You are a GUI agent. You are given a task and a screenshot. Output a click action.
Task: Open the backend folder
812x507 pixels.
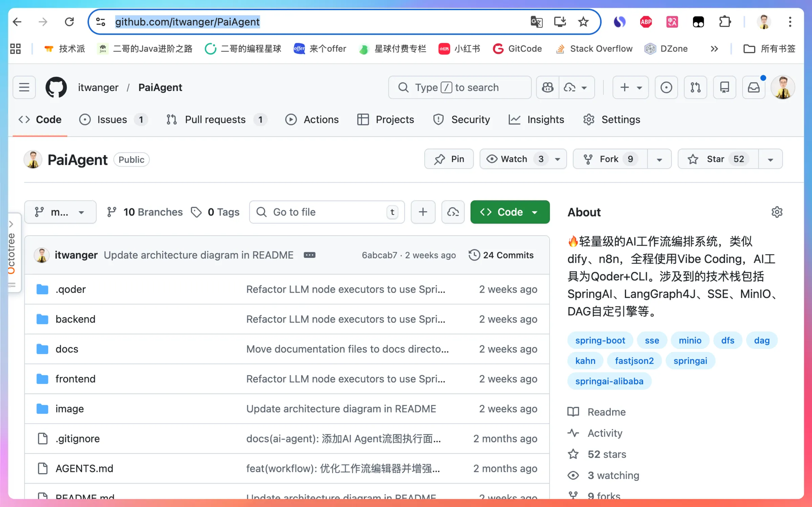click(x=75, y=319)
